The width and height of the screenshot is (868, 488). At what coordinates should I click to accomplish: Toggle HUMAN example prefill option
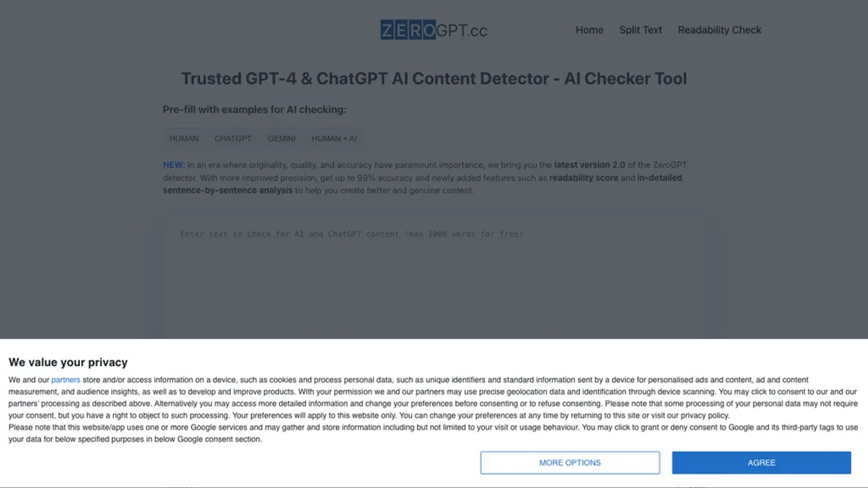(x=184, y=138)
